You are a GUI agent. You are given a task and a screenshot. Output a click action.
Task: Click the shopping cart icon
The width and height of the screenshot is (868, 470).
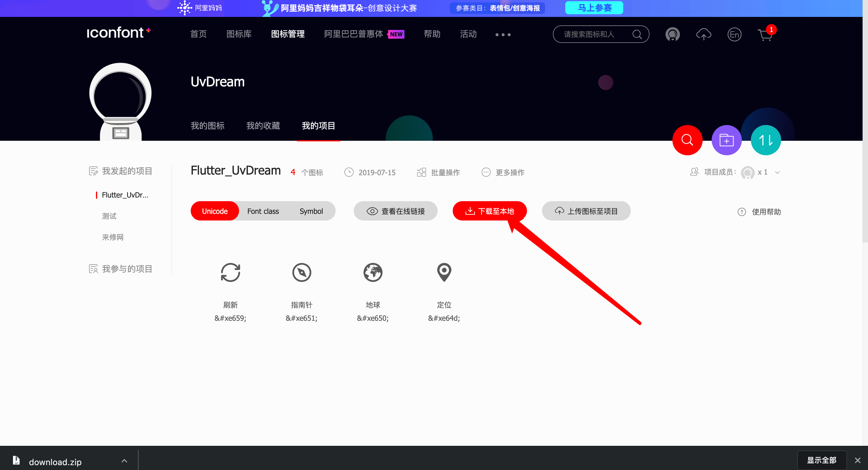click(x=765, y=34)
